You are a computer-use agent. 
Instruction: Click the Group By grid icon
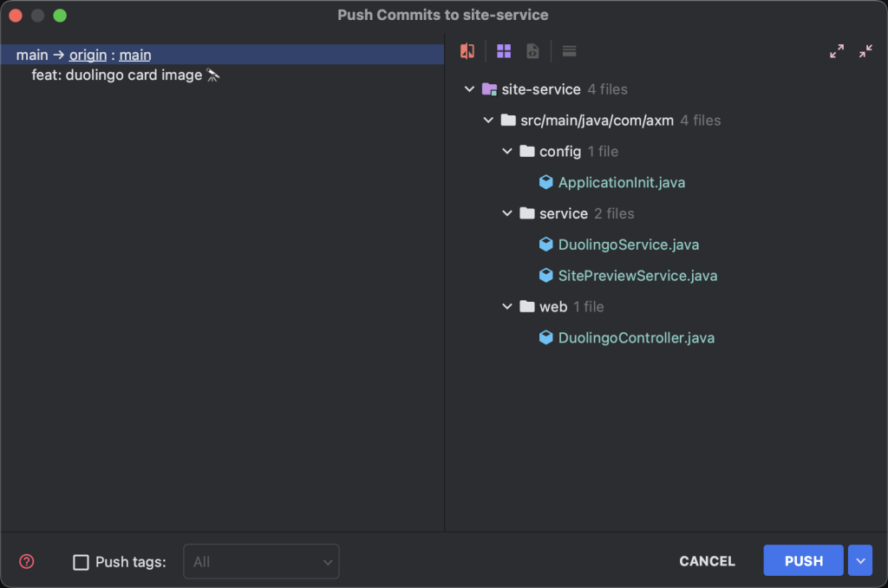pos(504,51)
